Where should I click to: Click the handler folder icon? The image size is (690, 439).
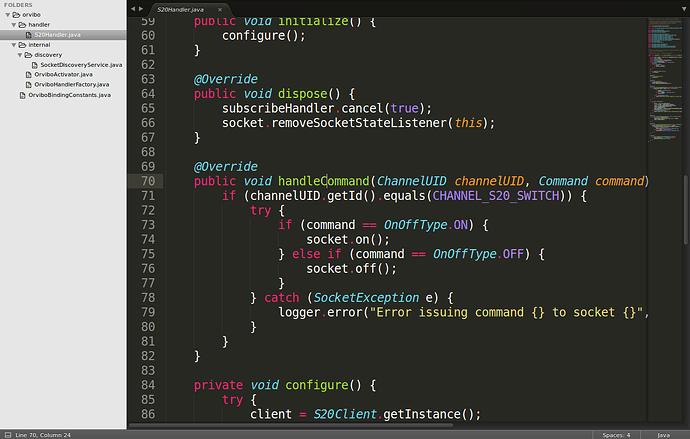click(22, 25)
